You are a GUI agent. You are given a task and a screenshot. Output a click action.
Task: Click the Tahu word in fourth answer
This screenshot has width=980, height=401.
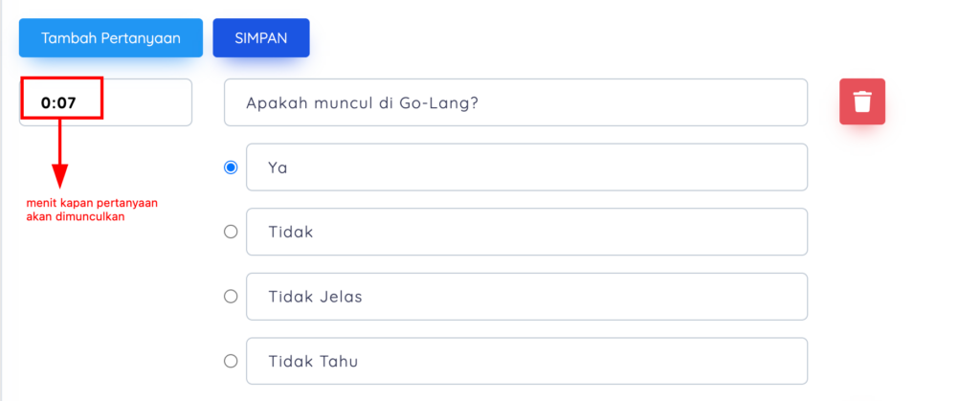coord(339,361)
